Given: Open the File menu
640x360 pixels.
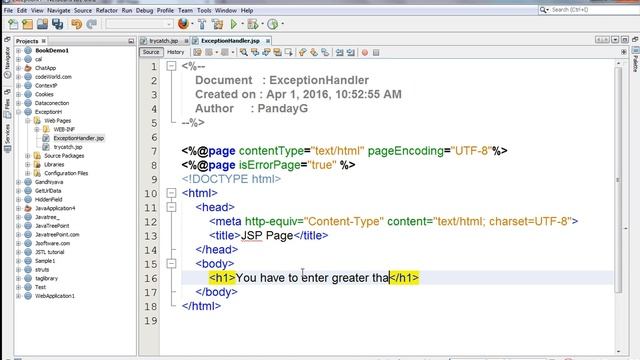Looking at the screenshot, I should [8, 11].
